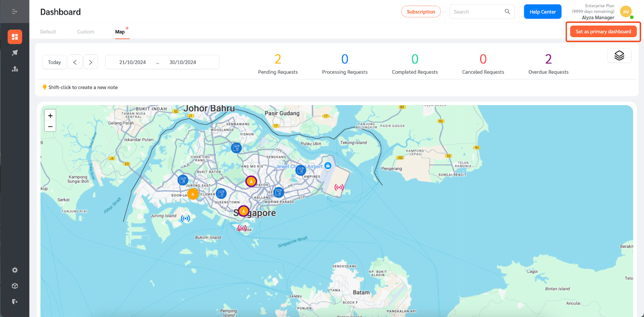Click Set as primary dashboard
644x317 pixels.
603,31
